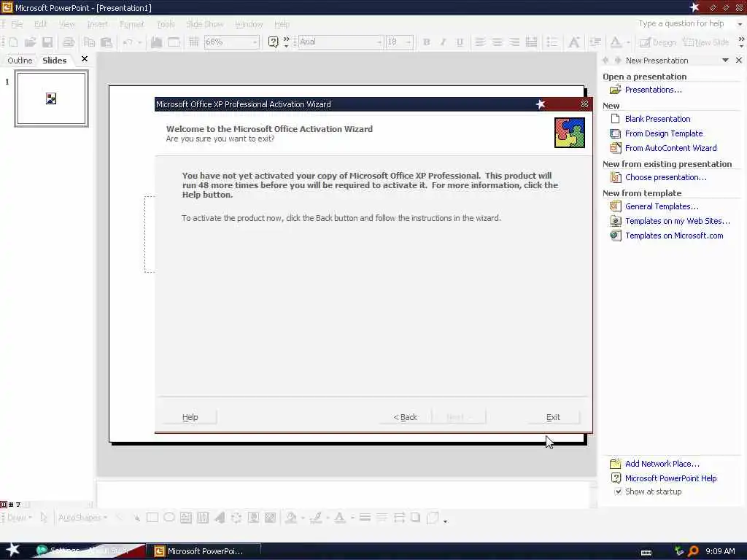Open the Zoom percentage dropdown

pos(255,42)
